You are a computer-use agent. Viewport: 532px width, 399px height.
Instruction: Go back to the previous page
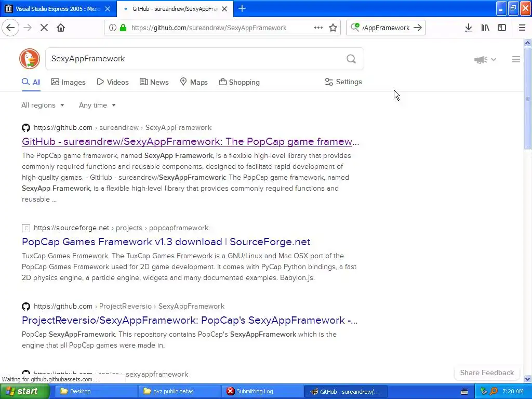[x=10, y=28]
